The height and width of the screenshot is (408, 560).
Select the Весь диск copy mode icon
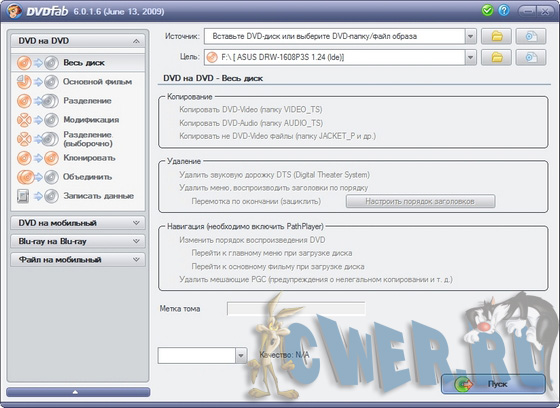pyautogui.click(x=38, y=63)
